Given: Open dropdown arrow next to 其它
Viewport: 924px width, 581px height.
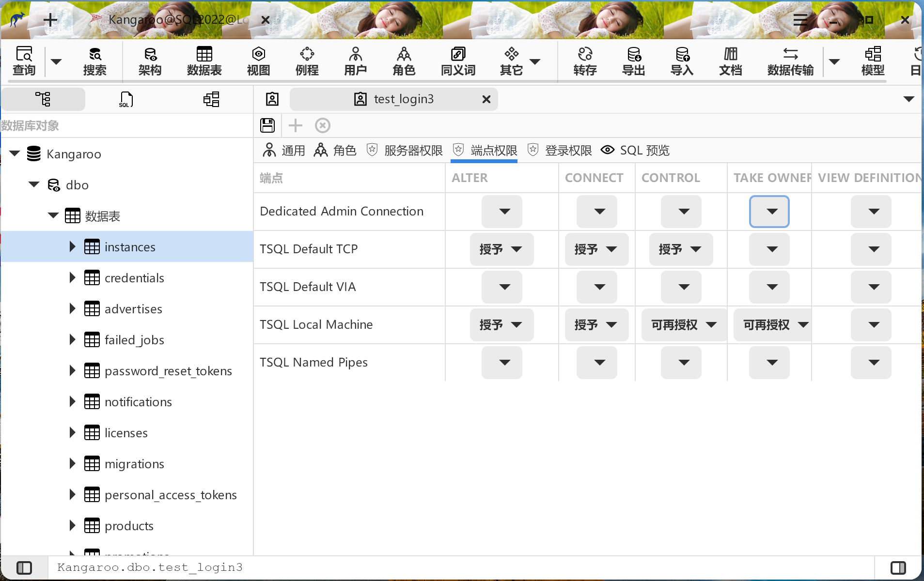Looking at the screenshot, I should pyautogui.click(x=535, y=61).
